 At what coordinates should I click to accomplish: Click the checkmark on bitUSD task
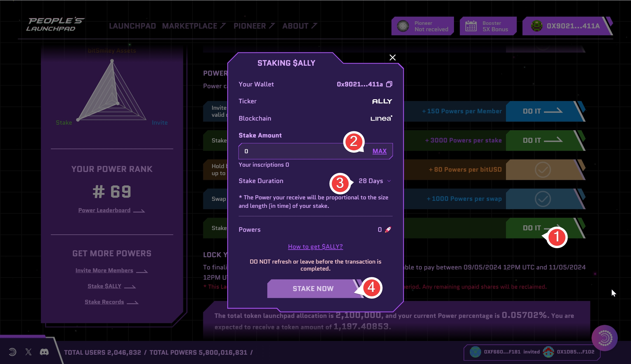coord(542,170)
